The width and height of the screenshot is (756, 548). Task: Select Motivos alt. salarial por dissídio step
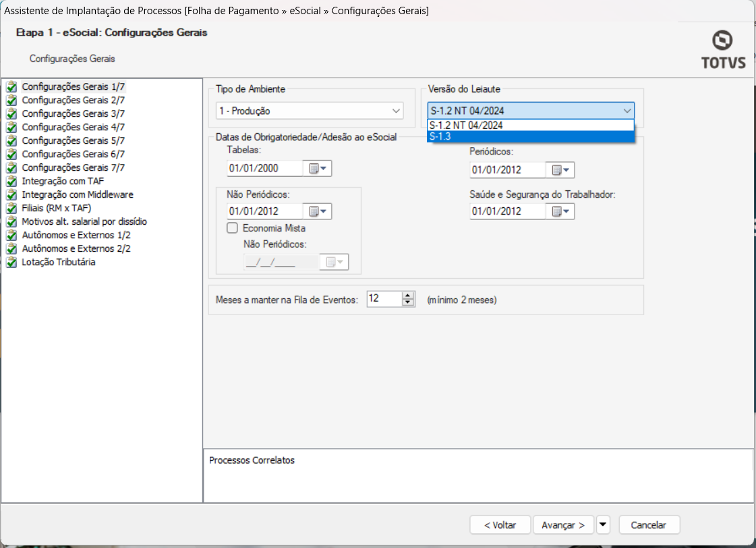84,222
